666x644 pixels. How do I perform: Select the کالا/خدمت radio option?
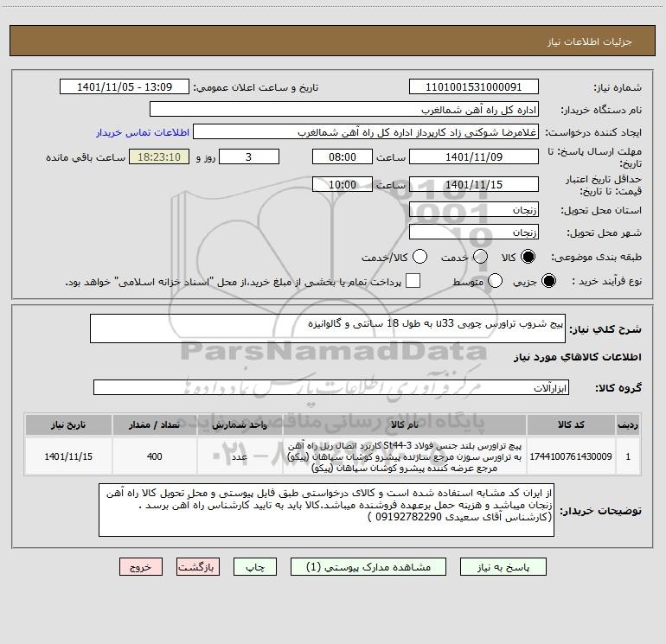420,257
